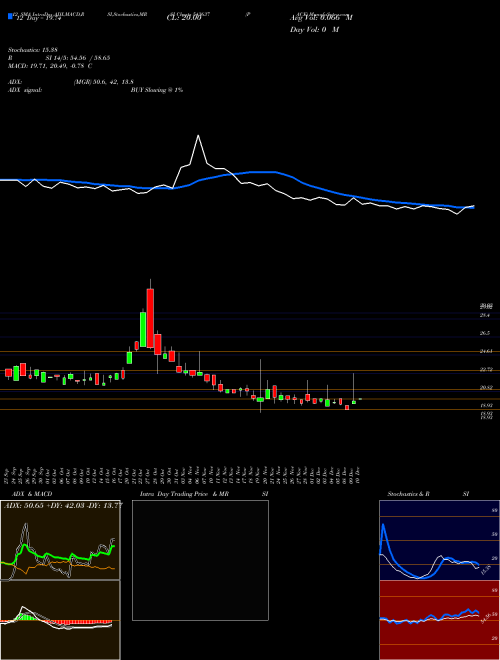Click the 'CL: 20.00' closing price label

[x=182, y=18]
